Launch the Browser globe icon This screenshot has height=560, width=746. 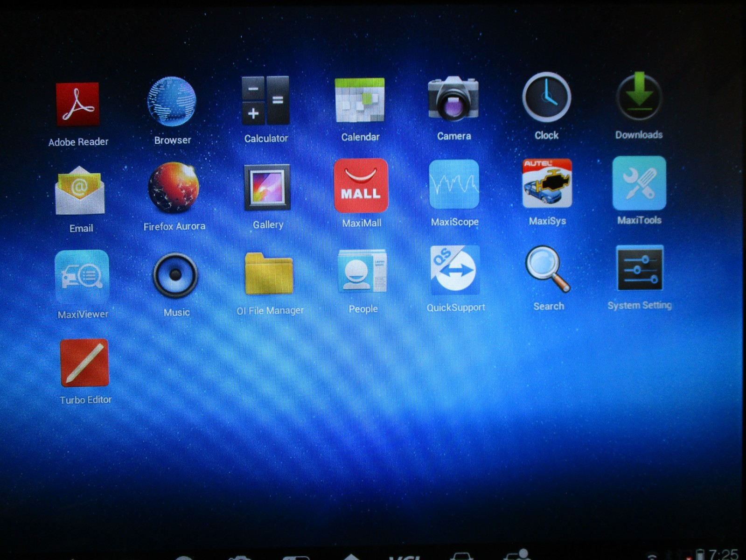tap(172, 101)
